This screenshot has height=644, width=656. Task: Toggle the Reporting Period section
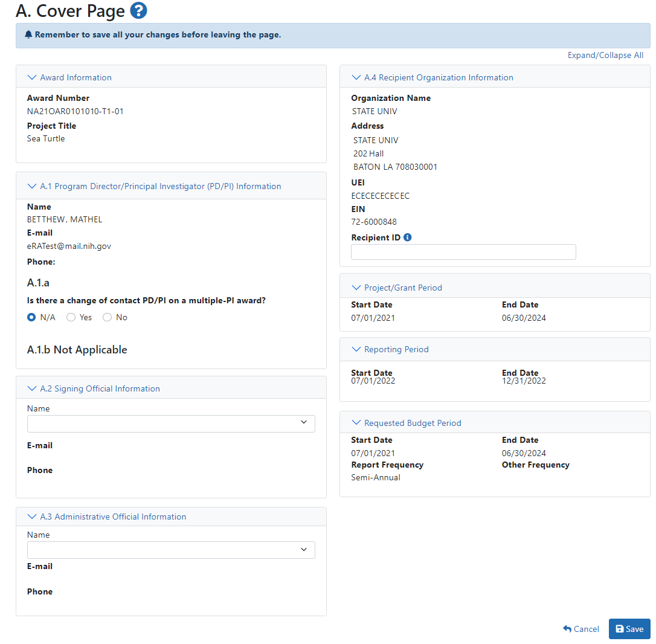[390, 349]
